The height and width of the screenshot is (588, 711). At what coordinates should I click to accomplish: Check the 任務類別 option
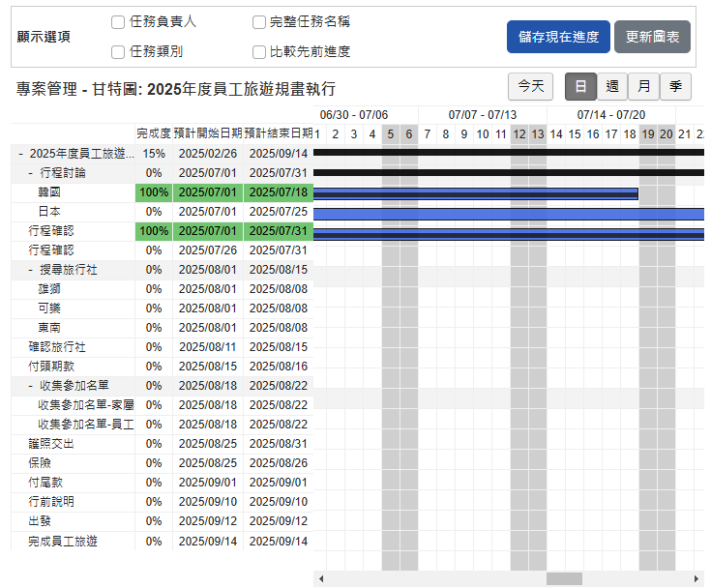(x=118, y=52)
